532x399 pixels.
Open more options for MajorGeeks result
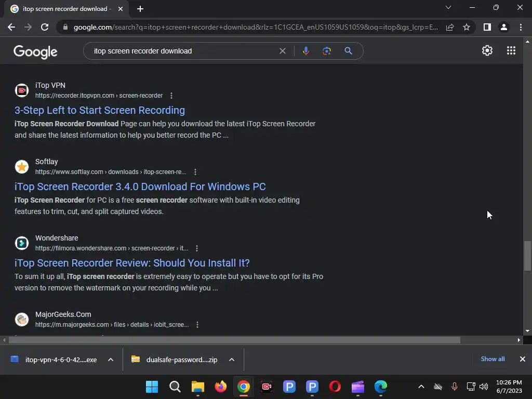(197, 325)
